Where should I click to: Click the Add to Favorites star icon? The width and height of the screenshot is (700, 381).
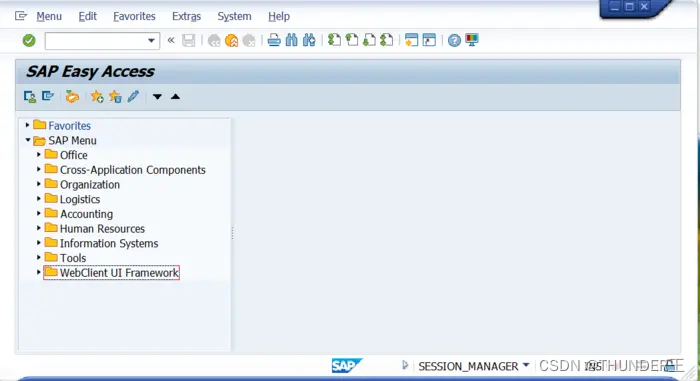[x=97, y=96]
